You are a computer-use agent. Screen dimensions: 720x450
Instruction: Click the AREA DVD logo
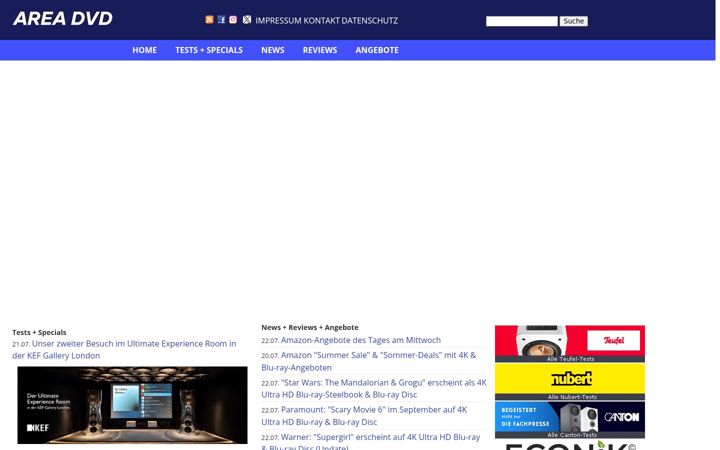click(x=63, y=19)
